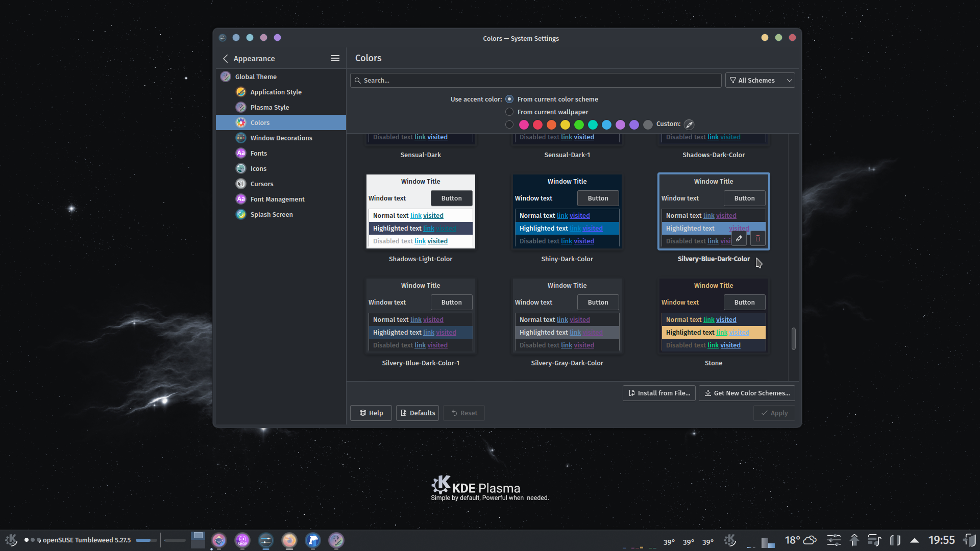Choose the pink accent color swatch
Screen dimensions: 980x551
524,124
